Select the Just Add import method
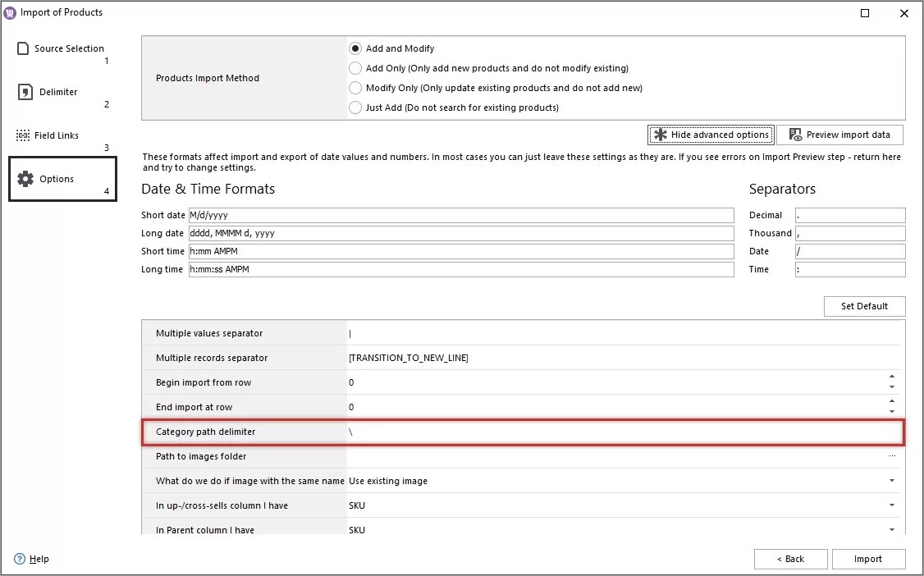This screenshot has height=576, width=924. point(355,107)
